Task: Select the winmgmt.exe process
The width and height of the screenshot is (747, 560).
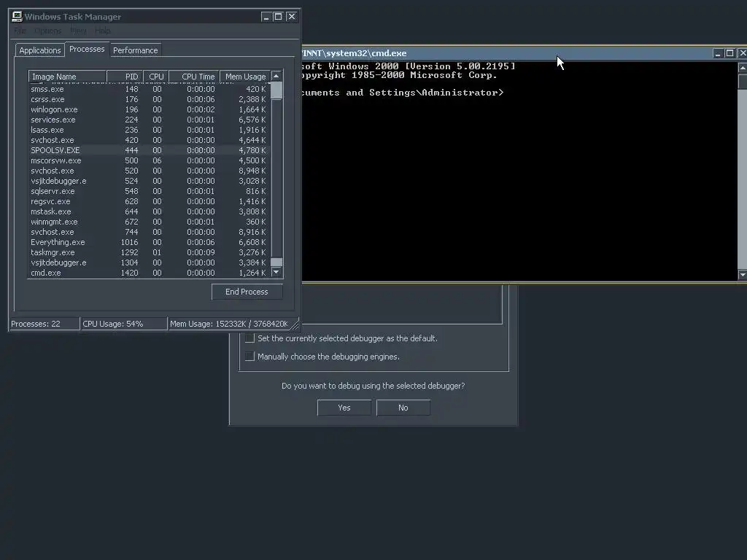Action: tap(149, 222)
